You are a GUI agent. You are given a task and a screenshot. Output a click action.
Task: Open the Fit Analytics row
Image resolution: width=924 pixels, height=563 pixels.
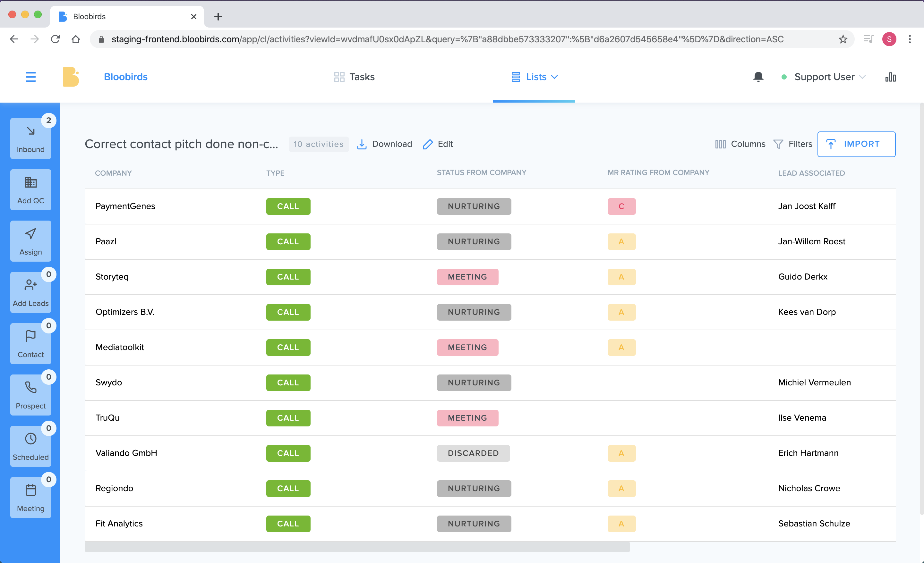pos(490,523)
